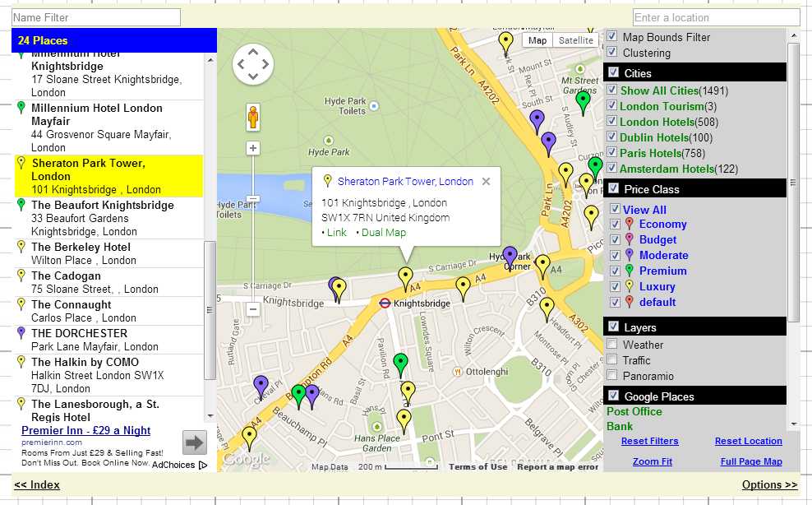Click the AdChoices icon
812x505 pixels.
pos(203,465)
